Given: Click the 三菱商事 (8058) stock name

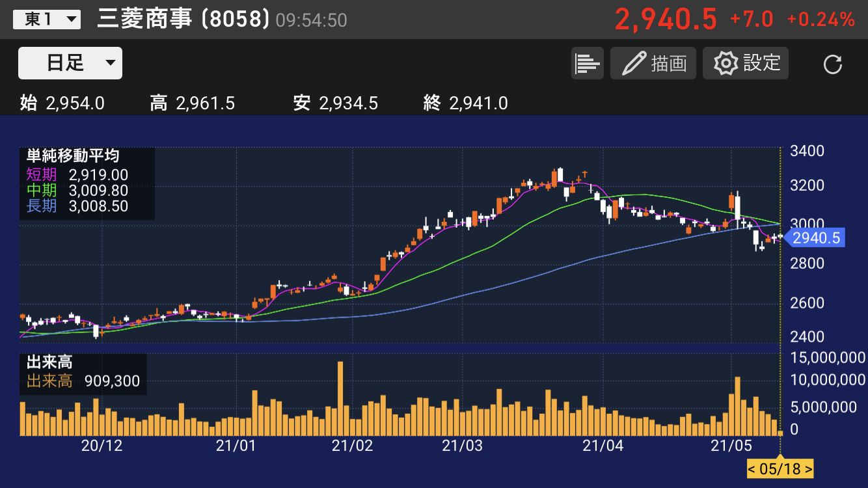Looking at the screenshot, I should 183,20.
